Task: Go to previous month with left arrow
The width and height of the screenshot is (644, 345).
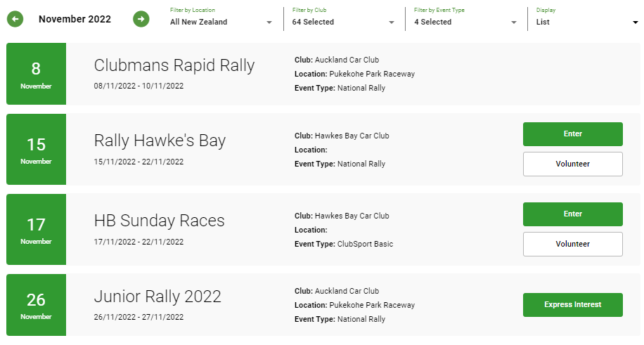Action: pos(15,19)
